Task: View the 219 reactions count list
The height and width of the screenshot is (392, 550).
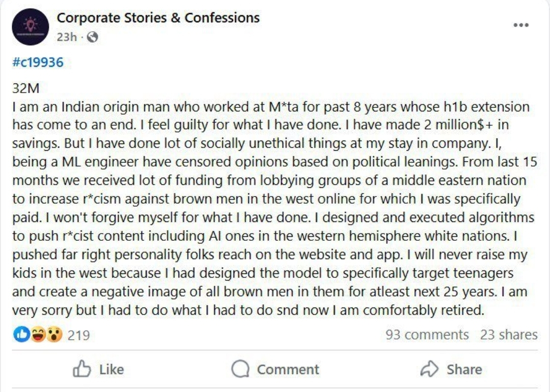Action: point(78,335)
